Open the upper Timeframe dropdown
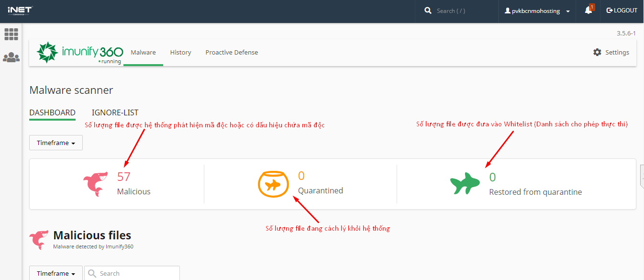This screenshot has width=644, height=280. 56,143
